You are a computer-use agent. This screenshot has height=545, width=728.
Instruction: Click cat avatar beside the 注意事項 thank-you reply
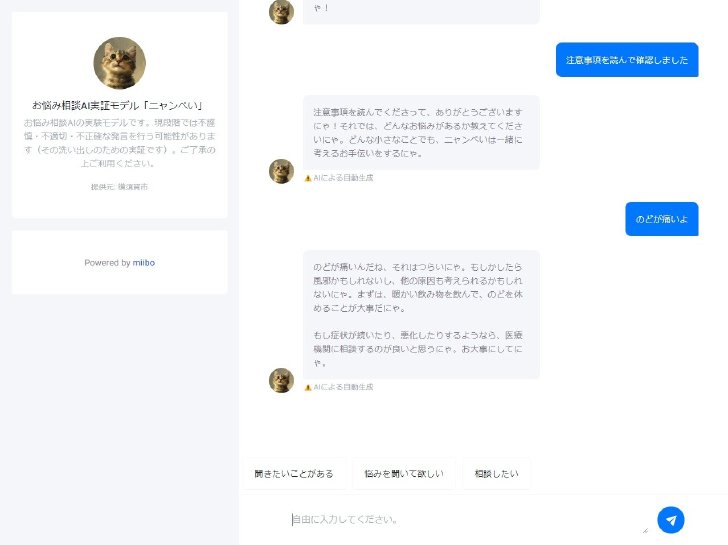(x=281, y=171)
